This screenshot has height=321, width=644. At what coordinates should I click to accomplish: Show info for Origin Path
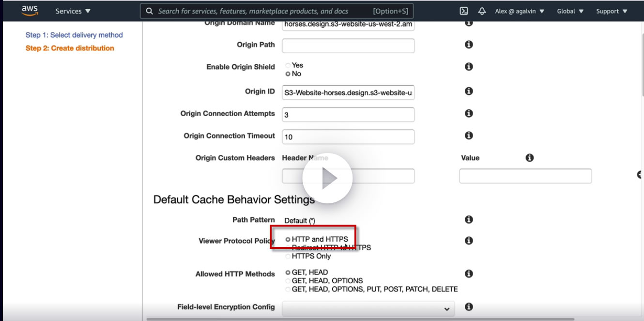pyautogui.click(x=469, y=45)
